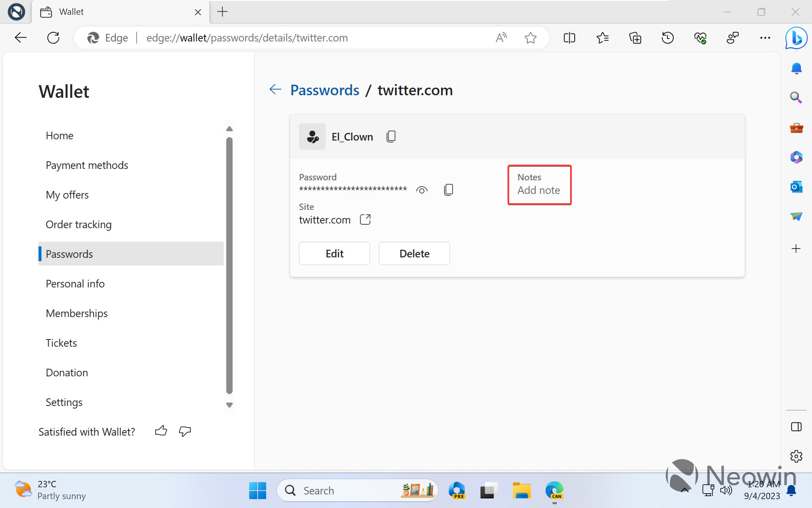Select Passwords from left sidebar

[69, 254]
